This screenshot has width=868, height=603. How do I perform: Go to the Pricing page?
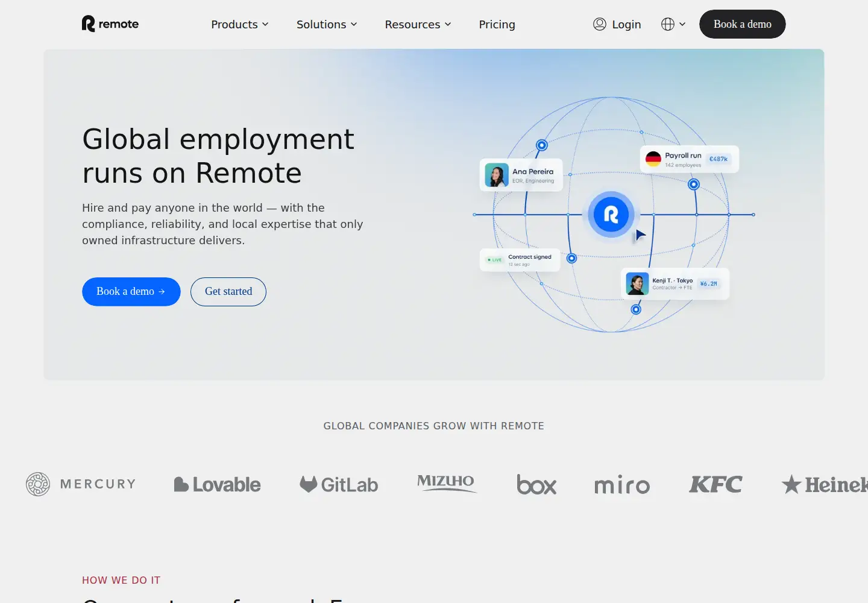pos(497,24)
